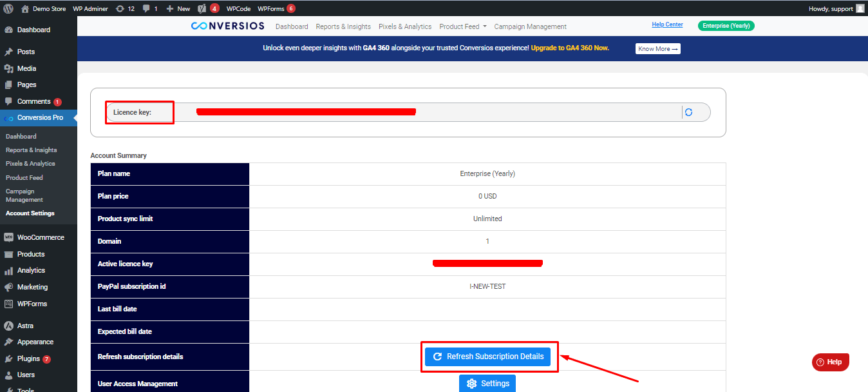Viewport: 868px width, 392px height.
Task: Select Dashboard under Conversios Pro submenu
Action: point(21,137)
